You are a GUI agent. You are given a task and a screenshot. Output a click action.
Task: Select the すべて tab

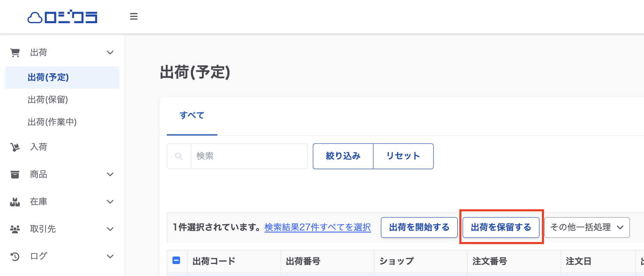(x=192, y=115)
